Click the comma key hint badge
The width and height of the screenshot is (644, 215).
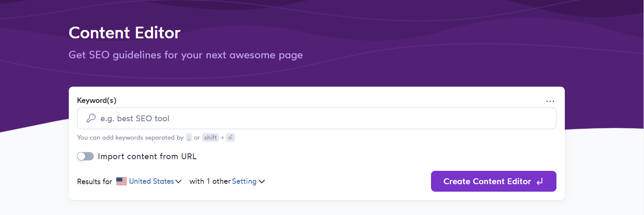189,137
